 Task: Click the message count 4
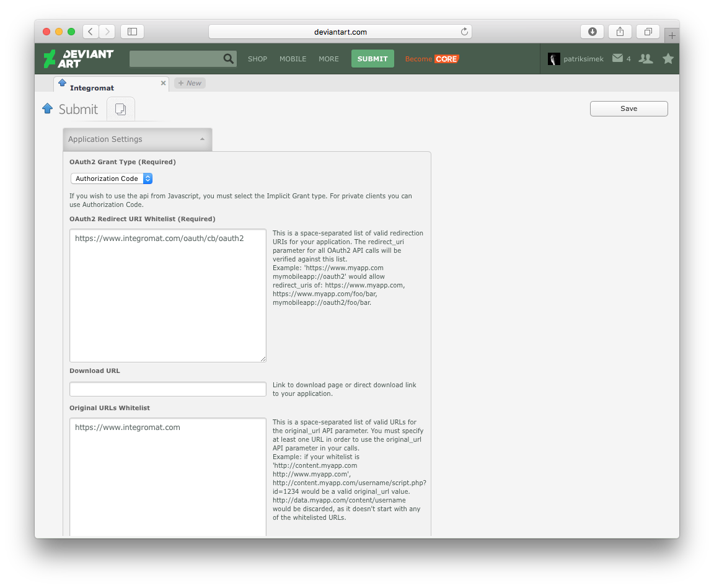point(628,59)
